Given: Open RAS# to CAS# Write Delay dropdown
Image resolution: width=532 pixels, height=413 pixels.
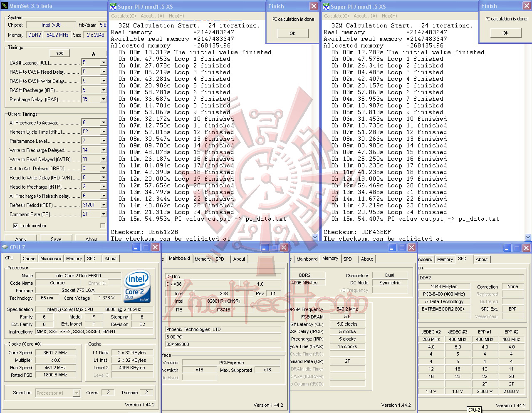Looking at the screenshot, I should [x=103, y=81].
